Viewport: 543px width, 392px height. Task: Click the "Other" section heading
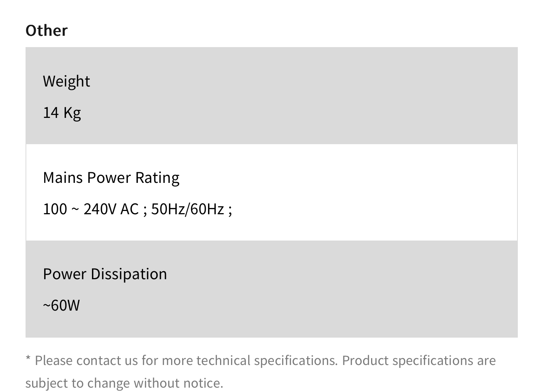pyautogui.click(x=46, y=30)
